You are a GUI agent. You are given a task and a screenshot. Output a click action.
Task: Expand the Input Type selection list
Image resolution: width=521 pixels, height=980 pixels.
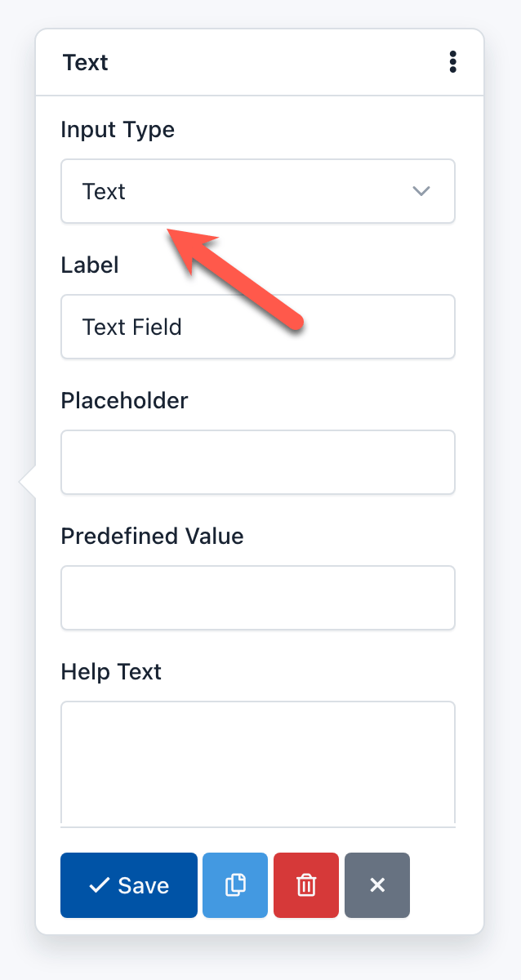pos(258,191)
